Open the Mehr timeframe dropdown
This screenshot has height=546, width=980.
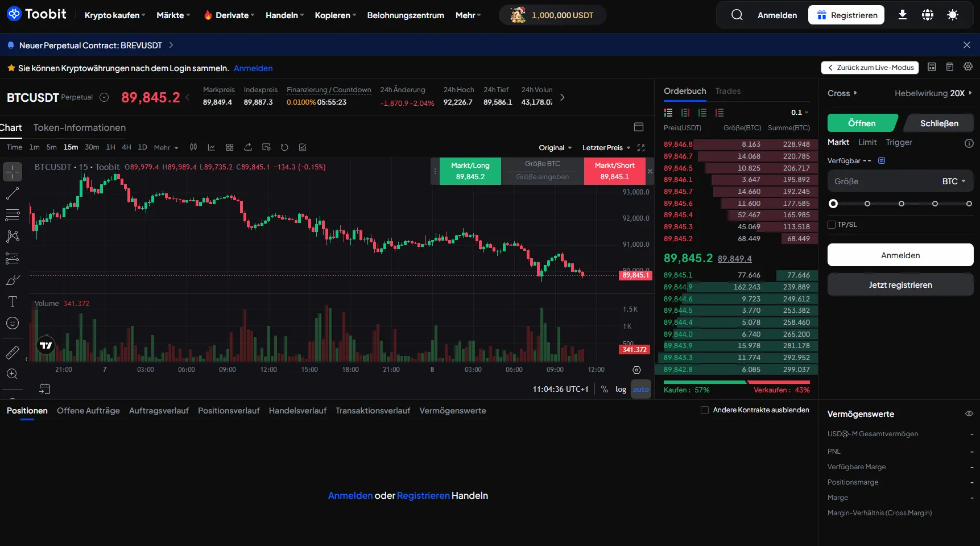click(166, 148)
